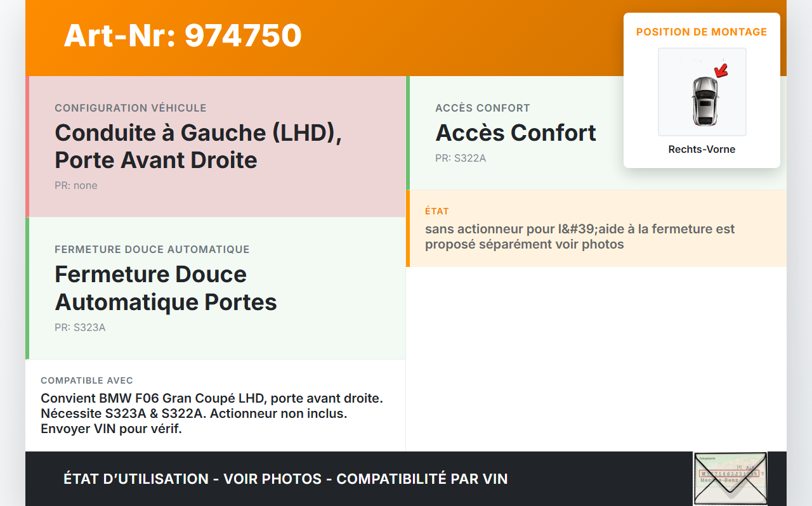
Task: Select the BMW F06 Gran Coupé compatibility text
Action: point(212,413)
